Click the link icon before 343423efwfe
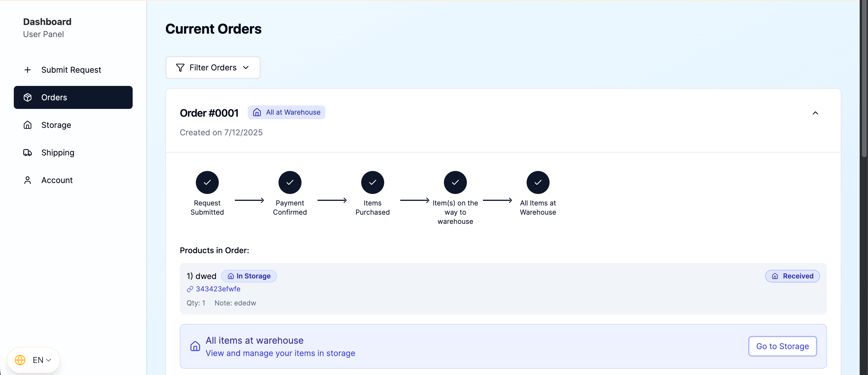 point(190,289)
